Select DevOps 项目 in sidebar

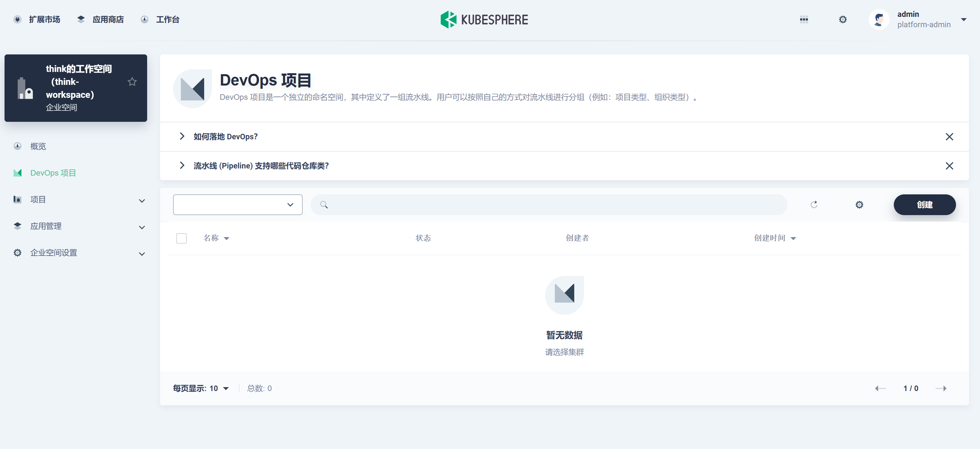coord(53,173)
